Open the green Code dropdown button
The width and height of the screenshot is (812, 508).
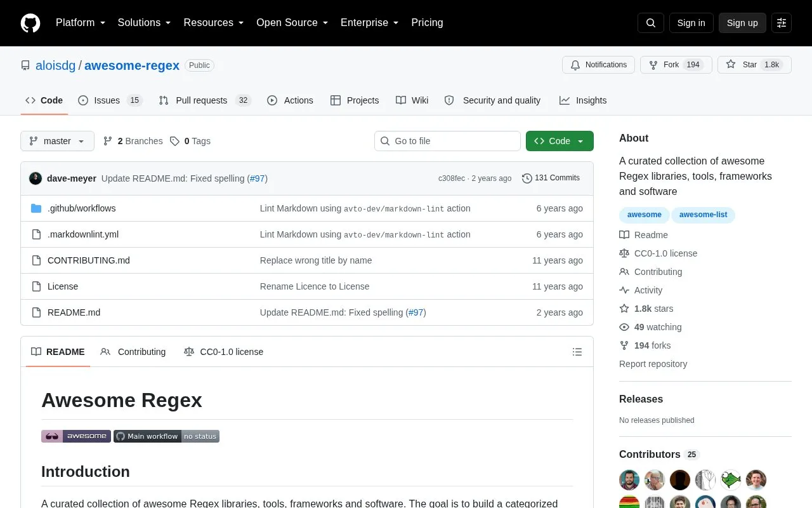(x=560, y=141)
